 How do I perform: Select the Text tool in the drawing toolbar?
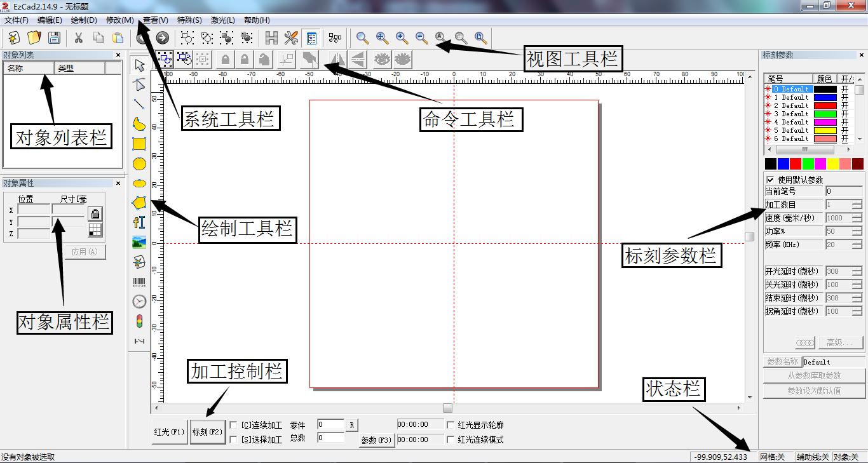pos(139,222)
